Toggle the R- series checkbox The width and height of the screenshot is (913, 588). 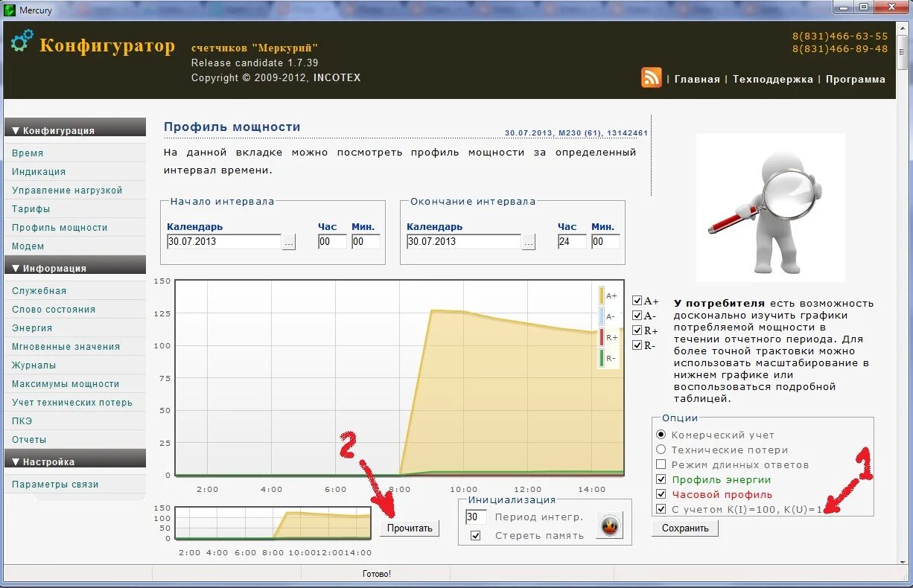tap(637, 345)
